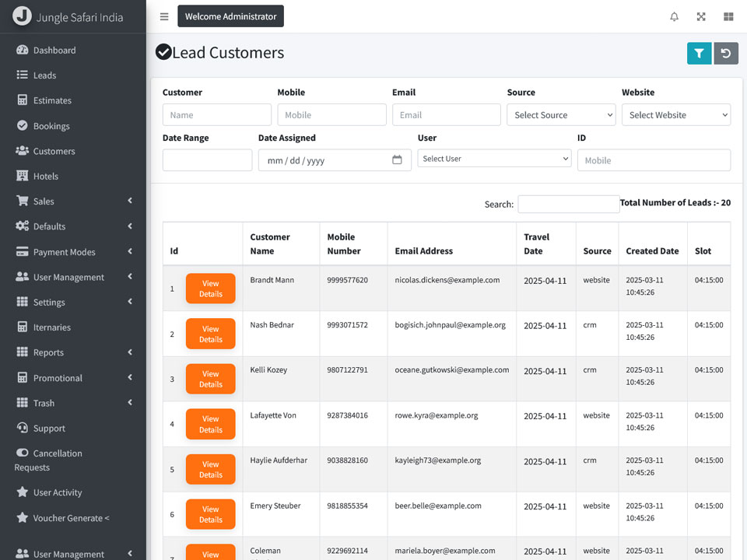This screenshot has width=747, height=560.
Task: Click the Date Range input field
Action: click(207, 160)
